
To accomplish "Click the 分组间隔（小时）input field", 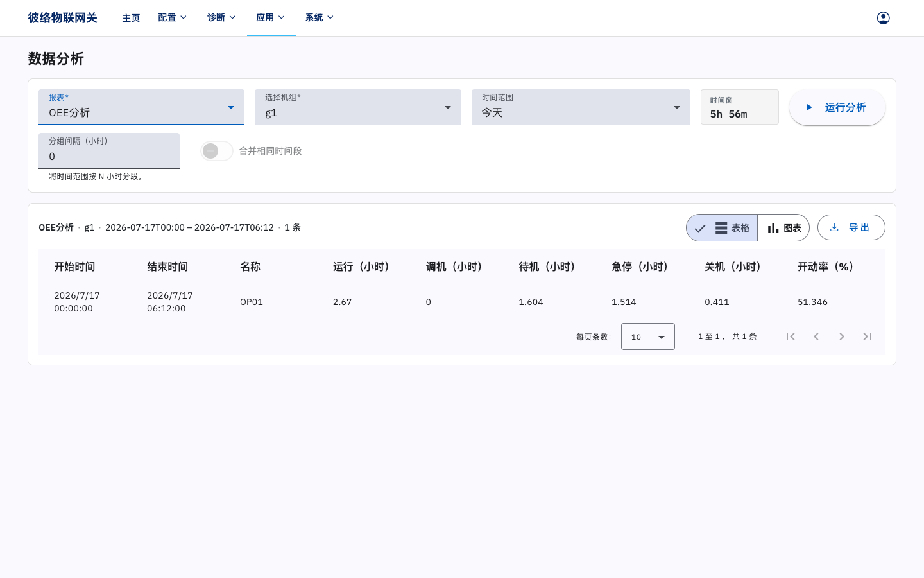I will (x=109, y=151).
